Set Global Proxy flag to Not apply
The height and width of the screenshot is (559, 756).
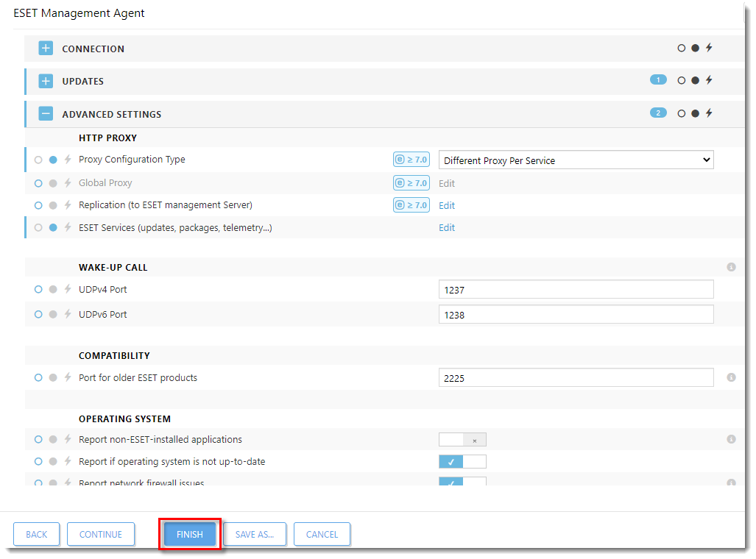(38, 183)
